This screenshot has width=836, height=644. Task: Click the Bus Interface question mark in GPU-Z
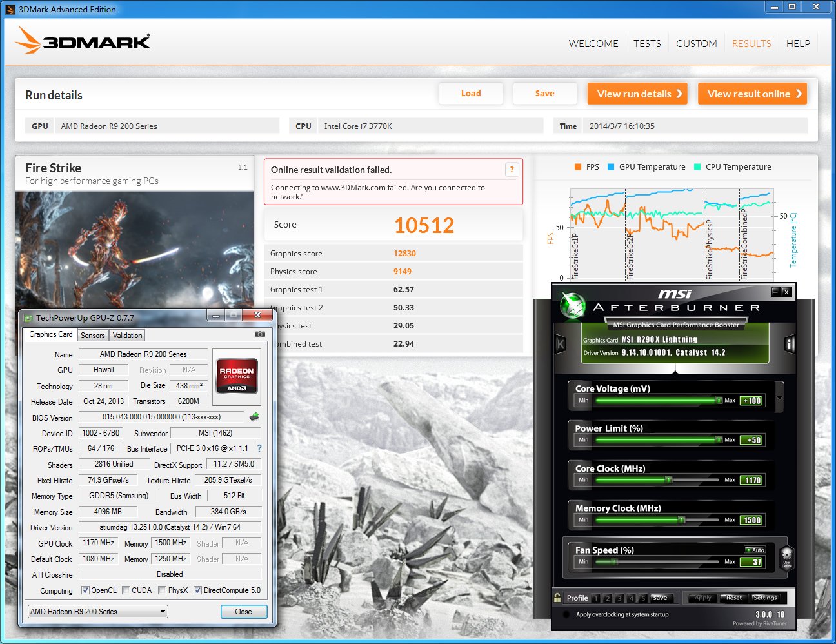pyautogui.click(x=259, y=448)
